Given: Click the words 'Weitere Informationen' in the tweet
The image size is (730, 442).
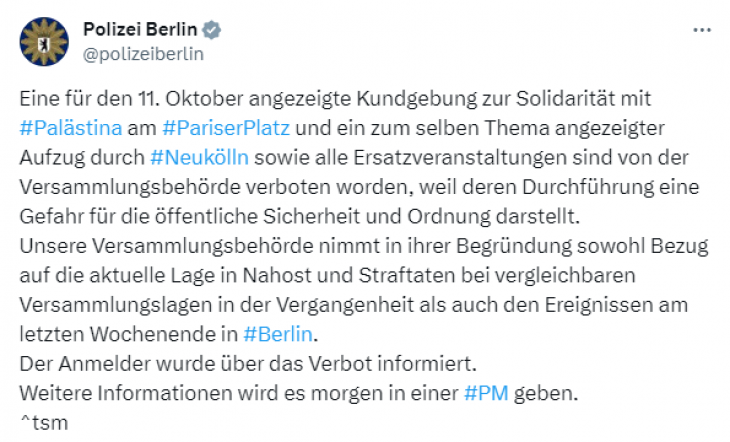Looking at the screenshot, I should coord(126,393).
